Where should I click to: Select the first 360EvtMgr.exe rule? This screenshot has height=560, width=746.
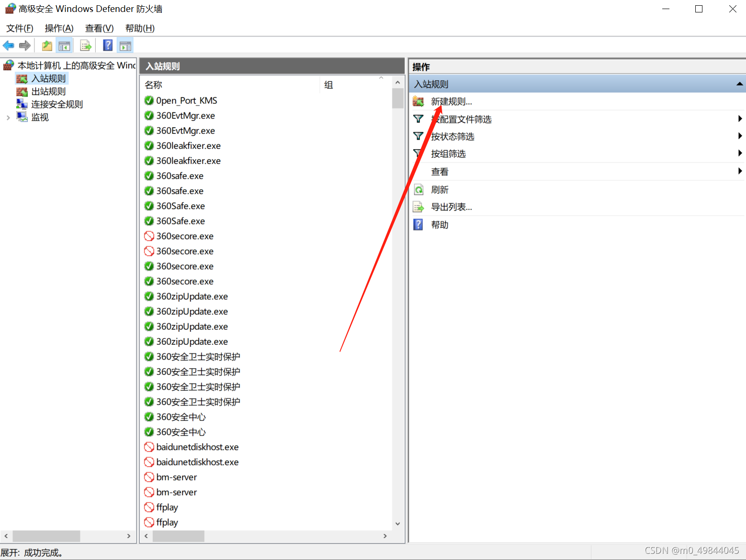click(186, 116)
